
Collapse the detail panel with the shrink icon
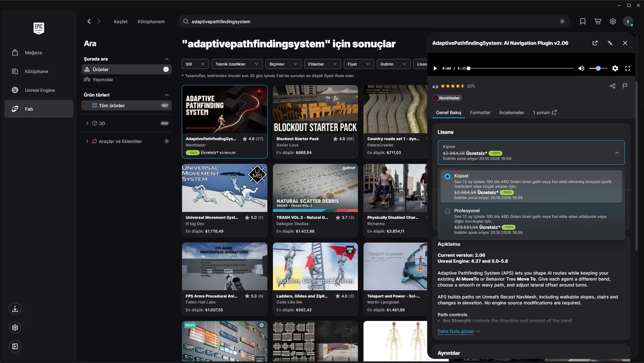tap(610, 43)
